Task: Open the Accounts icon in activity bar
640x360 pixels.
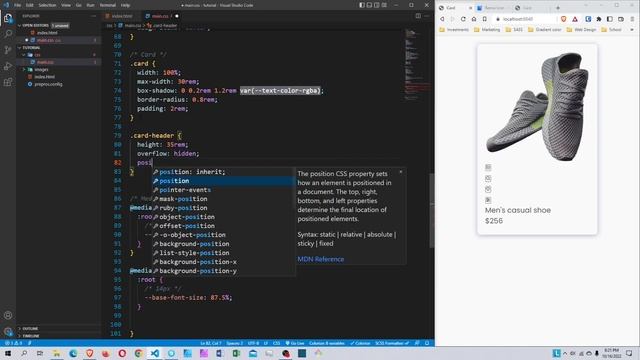Action: [8, 315]
